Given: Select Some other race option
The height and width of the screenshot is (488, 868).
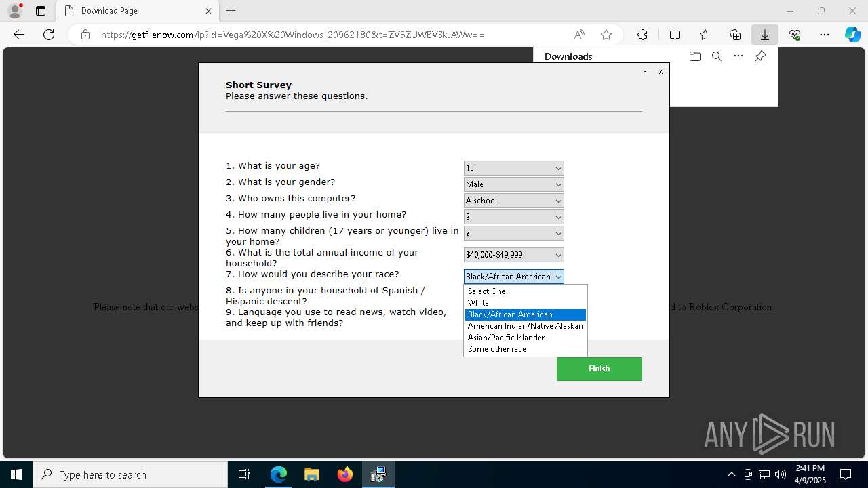Looking at the screenshot, I should (x=526, y=349).
